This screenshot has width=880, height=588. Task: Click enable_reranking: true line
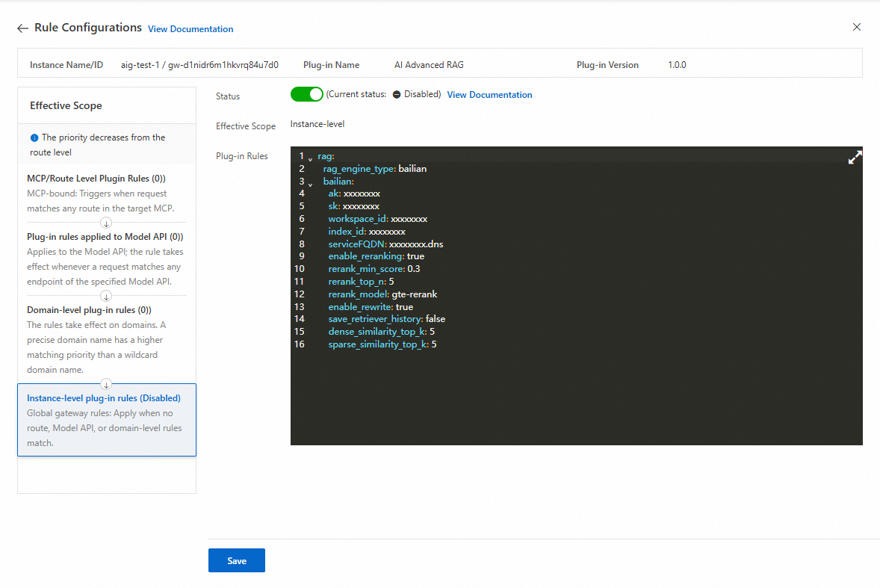tap(376, 256)
